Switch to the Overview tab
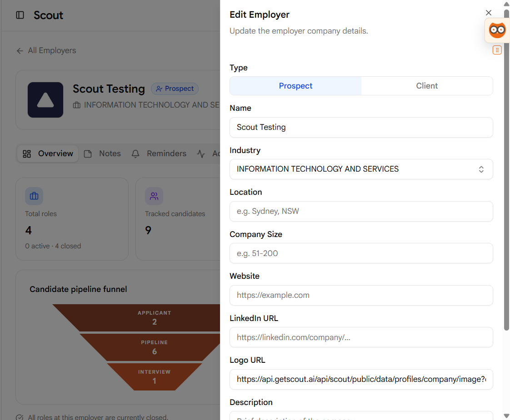Screen dimensions: 510x420 coord(48,153)
